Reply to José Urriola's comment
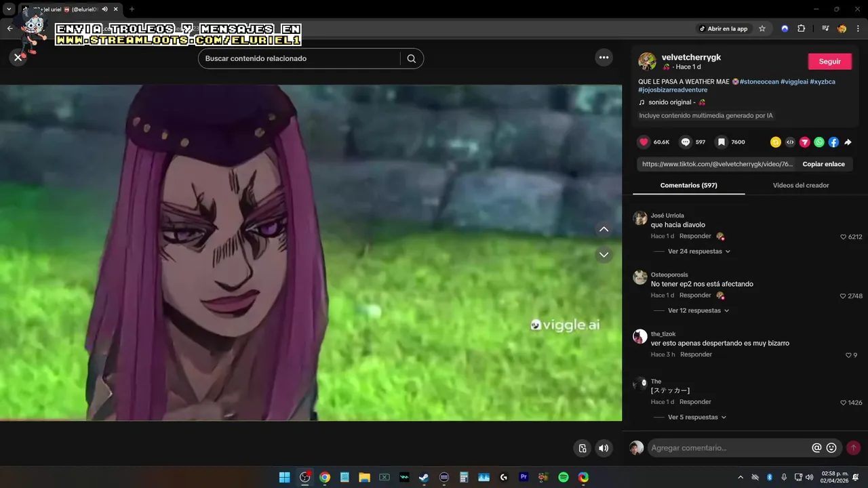868x488 pixels. click(695, 237)
